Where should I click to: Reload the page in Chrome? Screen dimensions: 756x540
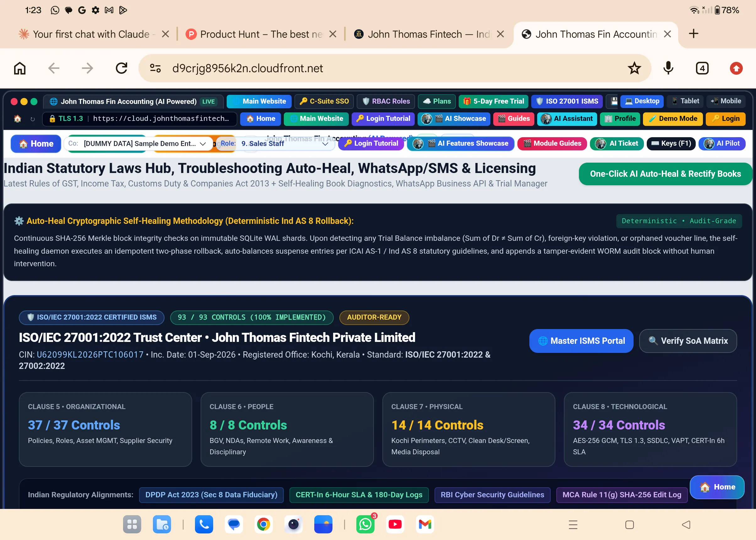[121, 68]
